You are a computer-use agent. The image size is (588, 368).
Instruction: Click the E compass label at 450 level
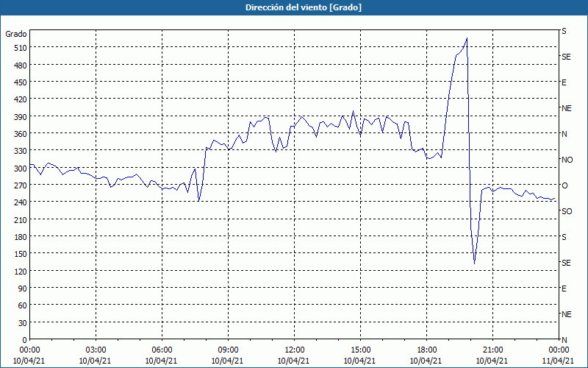click(x=564, y=82)
